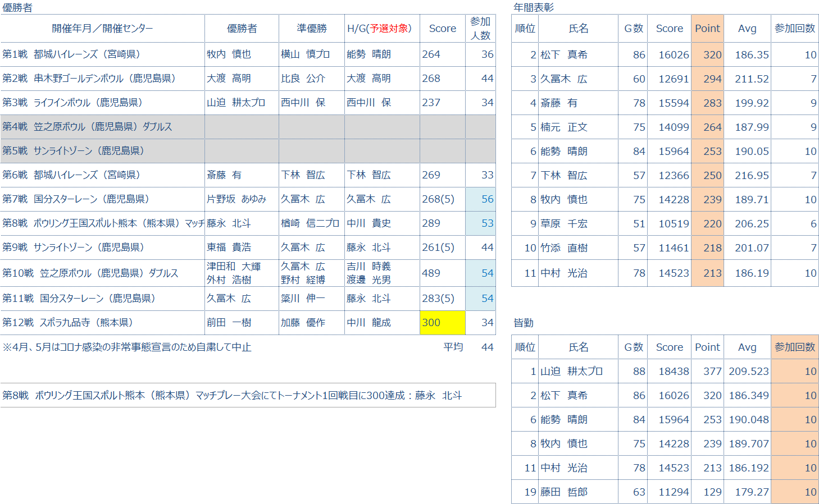Click 楠元 正文 name cell
The image size is (819, 504).
click(x=578, y=127)
